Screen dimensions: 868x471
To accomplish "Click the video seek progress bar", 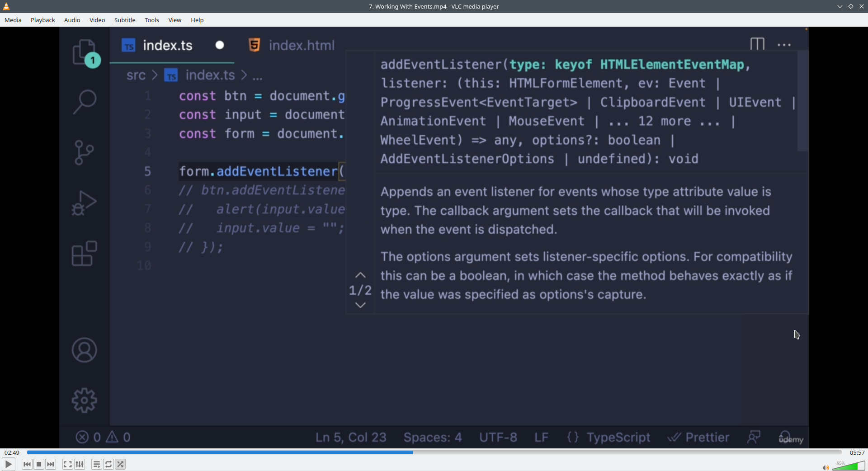I will coord(434,452).
